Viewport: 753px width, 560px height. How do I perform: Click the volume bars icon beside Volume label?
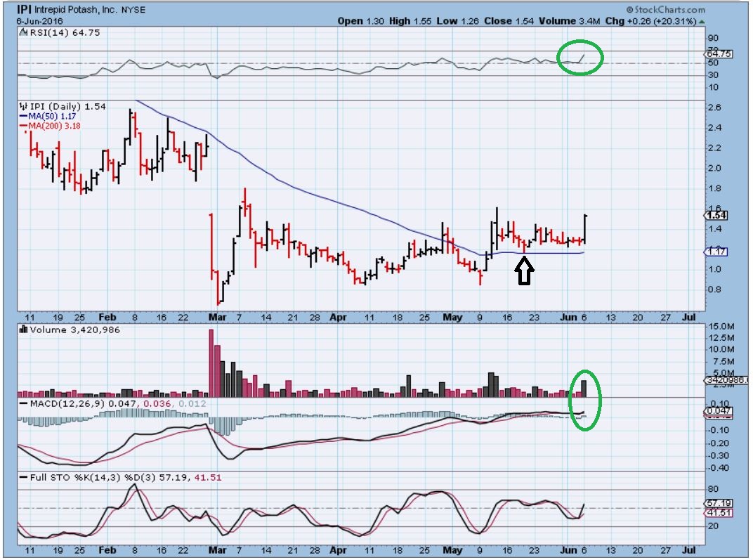[24, 330]
